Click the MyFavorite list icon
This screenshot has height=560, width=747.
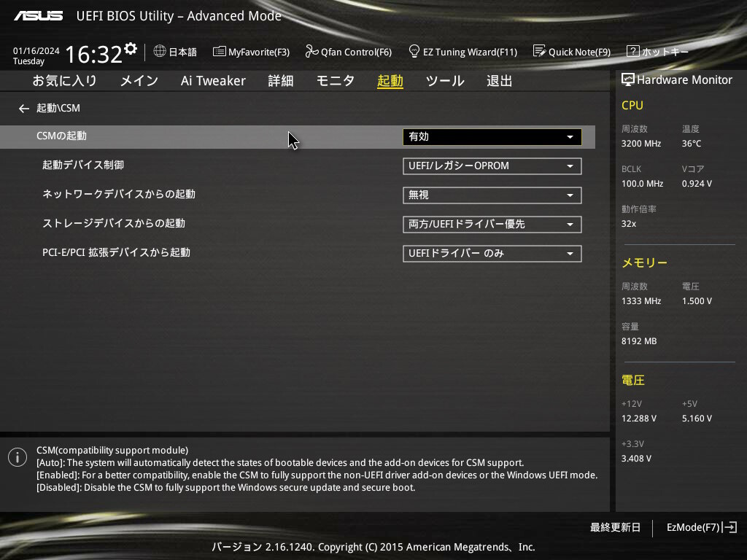pos(219,52)
